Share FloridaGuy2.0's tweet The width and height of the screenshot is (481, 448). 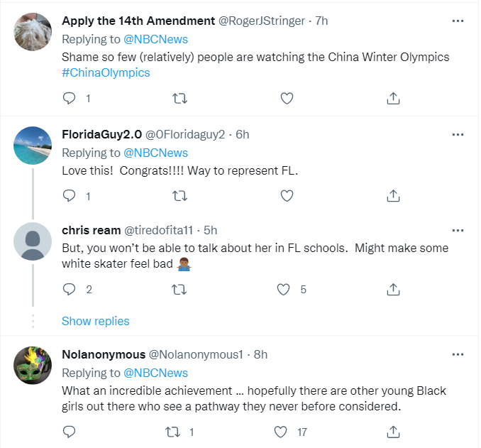pyautogui.click(x=394, y=195)
